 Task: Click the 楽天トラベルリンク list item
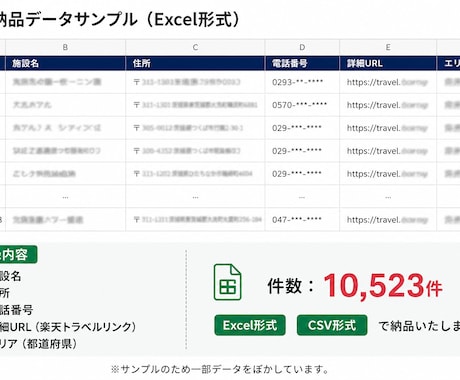point(68,327)
